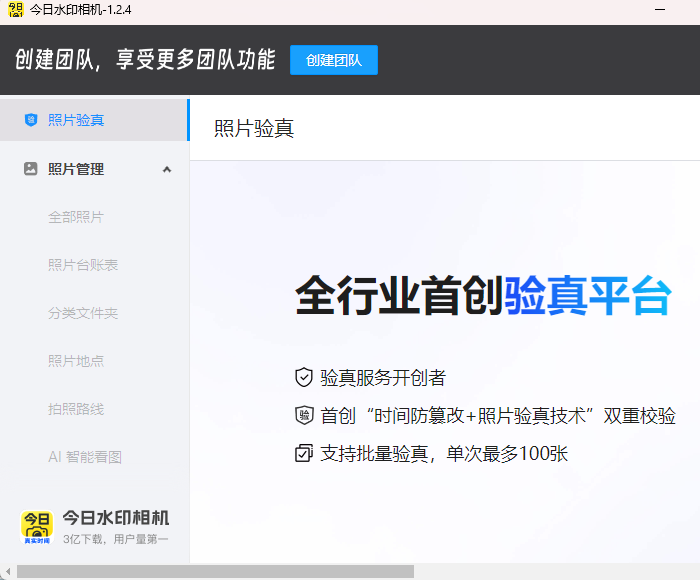
Task: Minimize the window using title bar button
Action: [x=660, y=9]
